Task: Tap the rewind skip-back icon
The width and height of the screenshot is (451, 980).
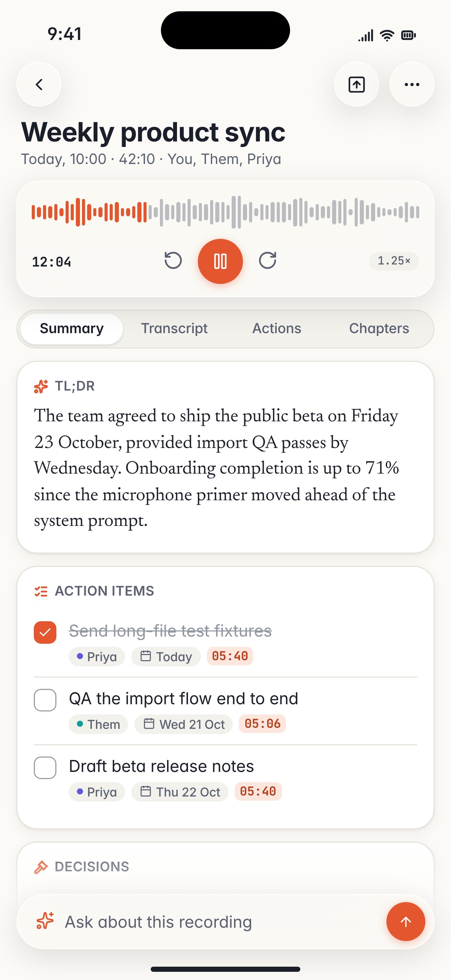Action: [x=173, y=261]
